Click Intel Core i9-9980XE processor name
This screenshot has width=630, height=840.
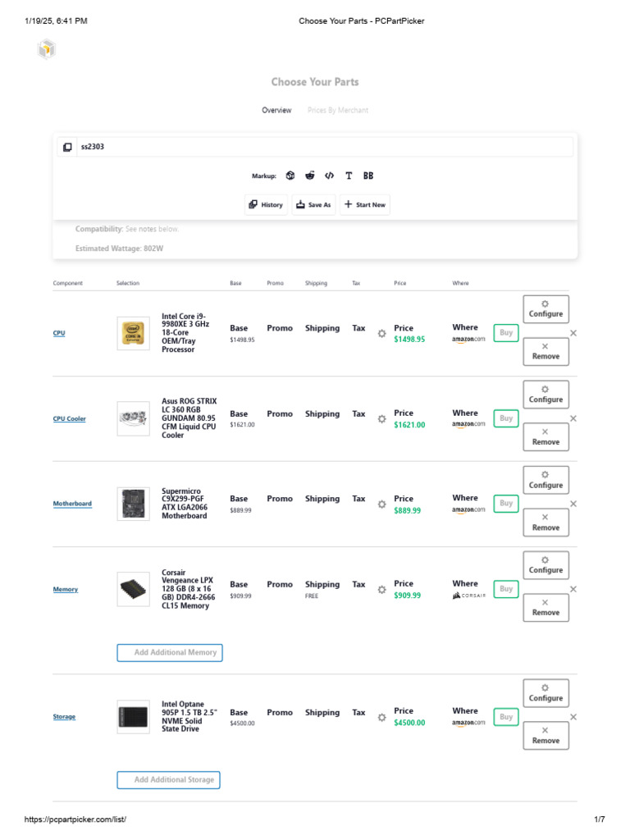coord(186,333)
